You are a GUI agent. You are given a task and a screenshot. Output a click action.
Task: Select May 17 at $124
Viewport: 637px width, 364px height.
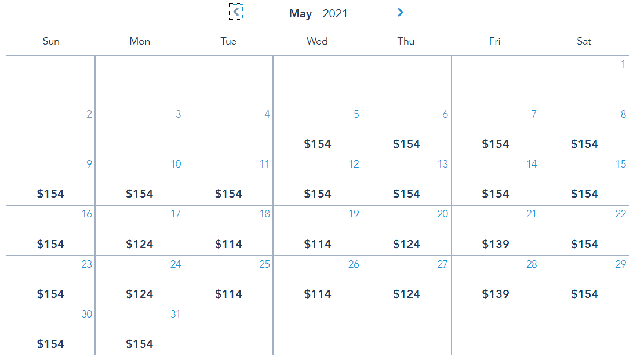point(140,230)
